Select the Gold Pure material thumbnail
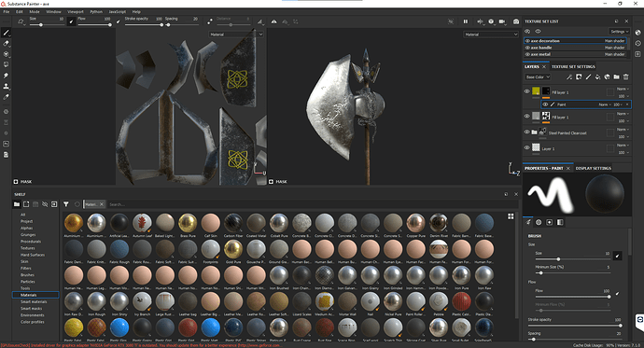Screen dimensions: 644x348 coord(233,249)
